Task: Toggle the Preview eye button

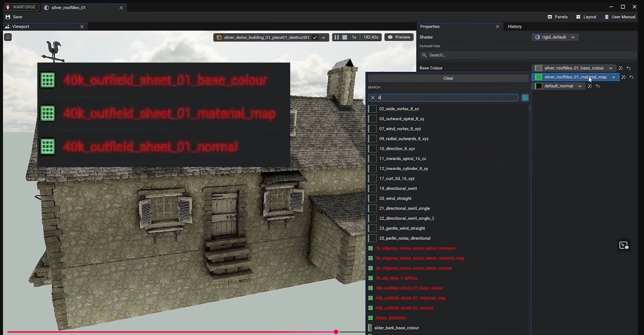Action: click(399, 37)
